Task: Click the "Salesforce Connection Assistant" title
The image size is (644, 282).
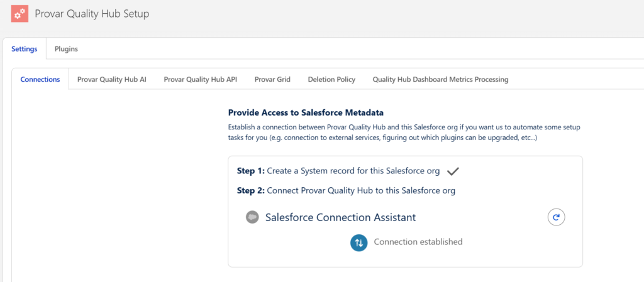Action: tap(340, 217)
